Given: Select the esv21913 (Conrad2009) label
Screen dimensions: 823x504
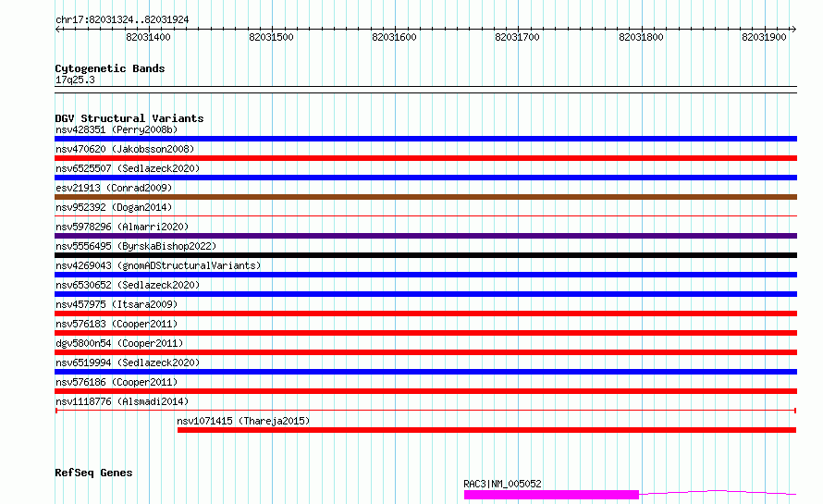Looking at the screenshot, I should point(114,188).
